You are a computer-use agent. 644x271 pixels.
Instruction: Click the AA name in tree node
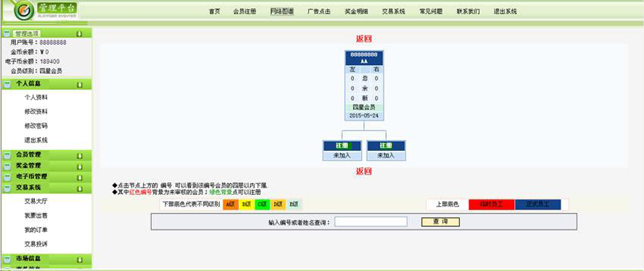pyautogui.click(x=364, y=61)
